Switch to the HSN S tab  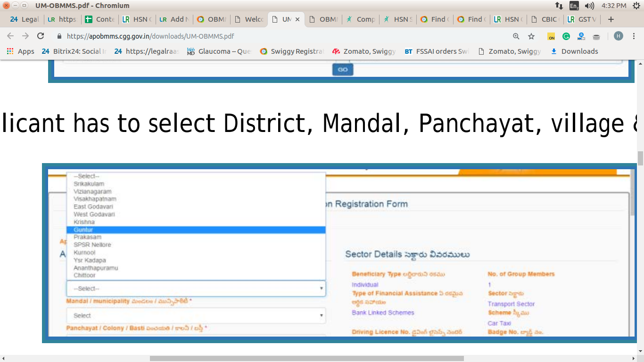tap(398, 19)
